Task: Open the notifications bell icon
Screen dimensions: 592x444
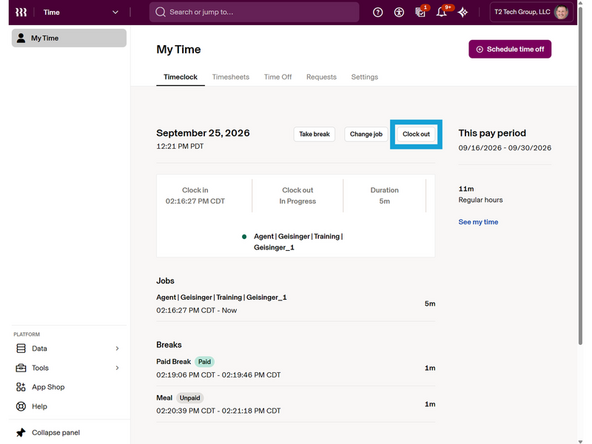Action: (441, 12)
